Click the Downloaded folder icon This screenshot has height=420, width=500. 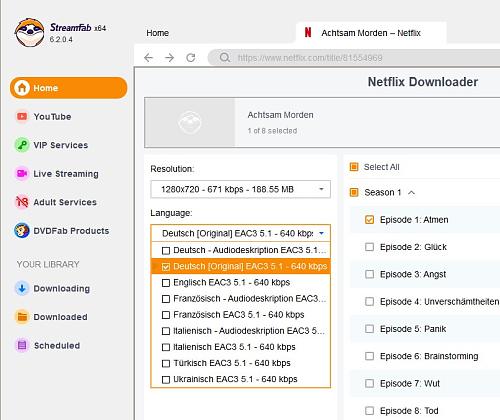click(x=22, y=317)
